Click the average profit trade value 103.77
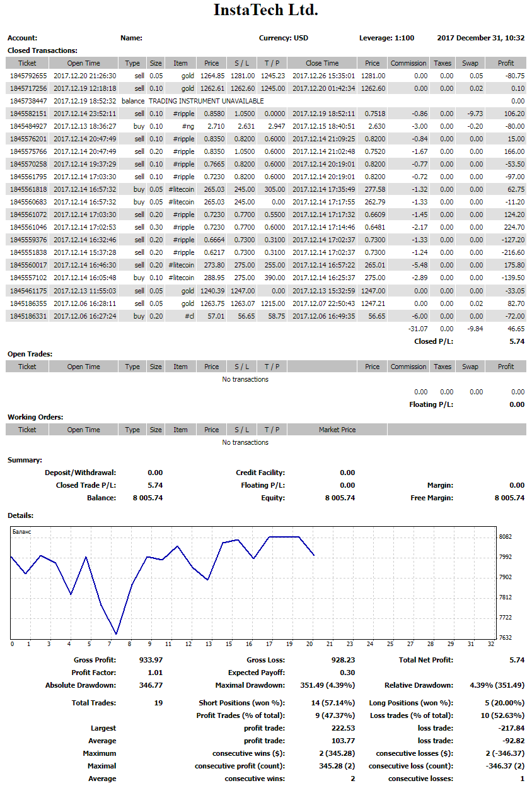The height and width of the screenshot is (788, 532). pyautogui.click(x=344, y=741)
